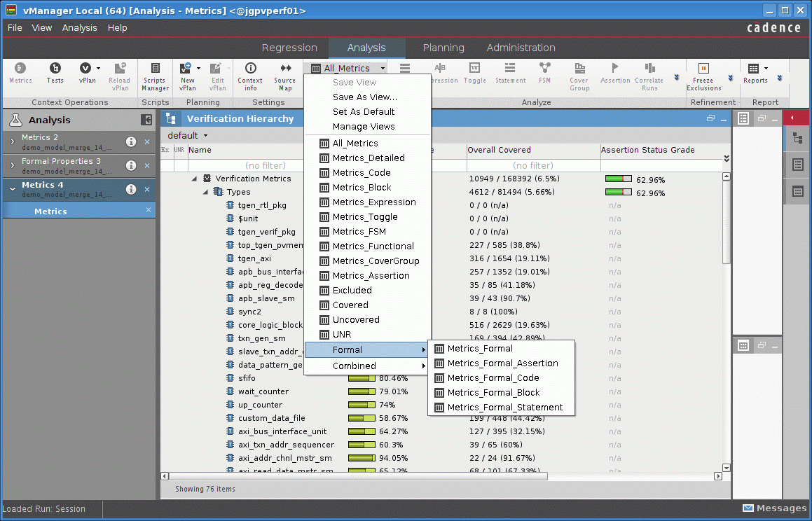Click the Correlate Runs icon

point(649,76)
